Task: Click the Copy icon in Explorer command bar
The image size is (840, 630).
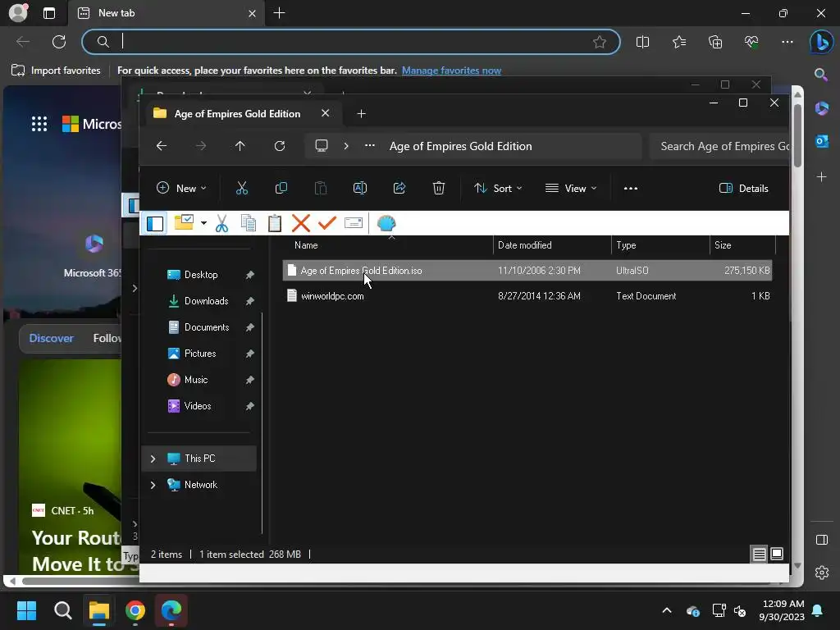Action: click(x=281, y=188)
